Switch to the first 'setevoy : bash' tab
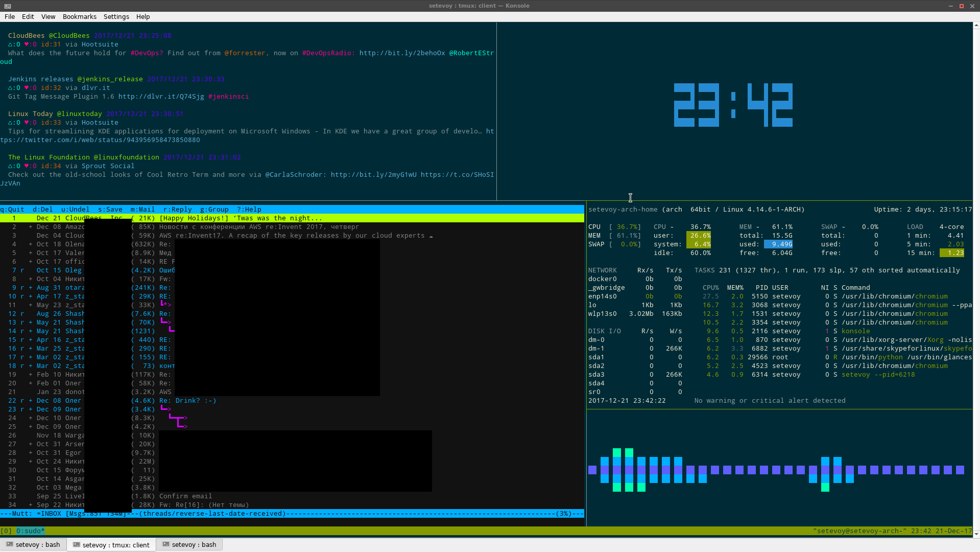980x552 pixels. pos(33,544)
